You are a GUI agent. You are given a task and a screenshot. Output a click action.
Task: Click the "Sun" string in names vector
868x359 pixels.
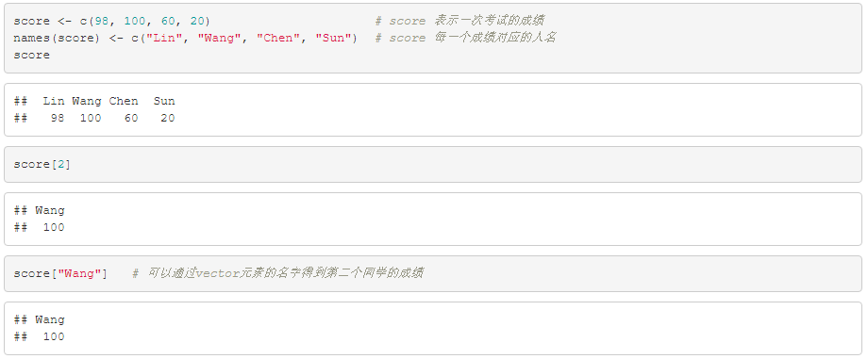point(333,39)
